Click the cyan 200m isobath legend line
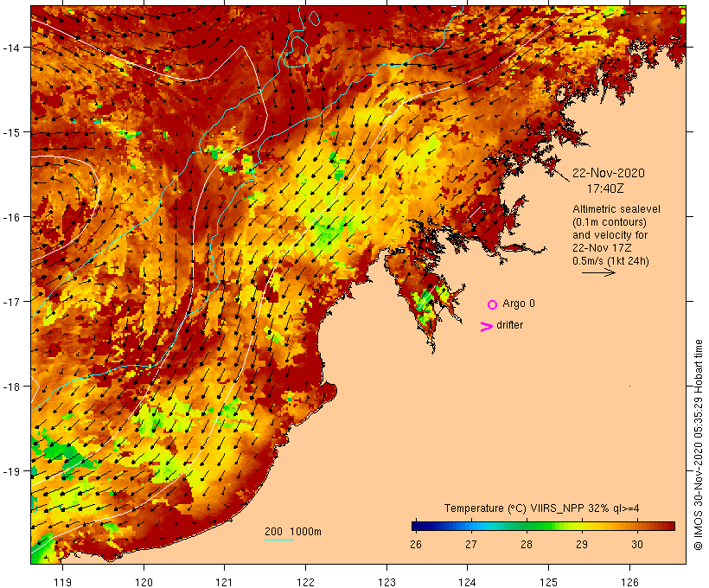This screenshot has height=588, width=709. click(279, 540)
